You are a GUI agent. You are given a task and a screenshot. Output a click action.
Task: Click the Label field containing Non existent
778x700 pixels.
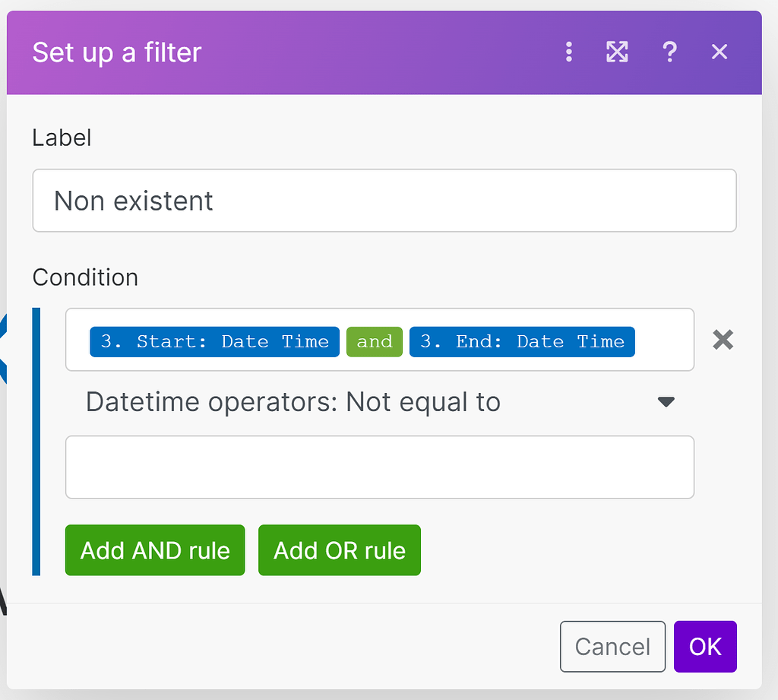pyautogui.click(x=384, y=201)
